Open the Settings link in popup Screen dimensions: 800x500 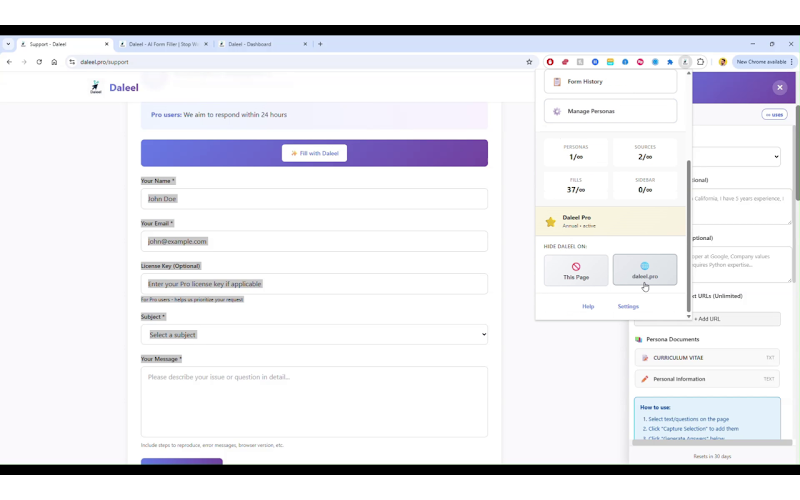pyautogui.click(x=628, y=307)
